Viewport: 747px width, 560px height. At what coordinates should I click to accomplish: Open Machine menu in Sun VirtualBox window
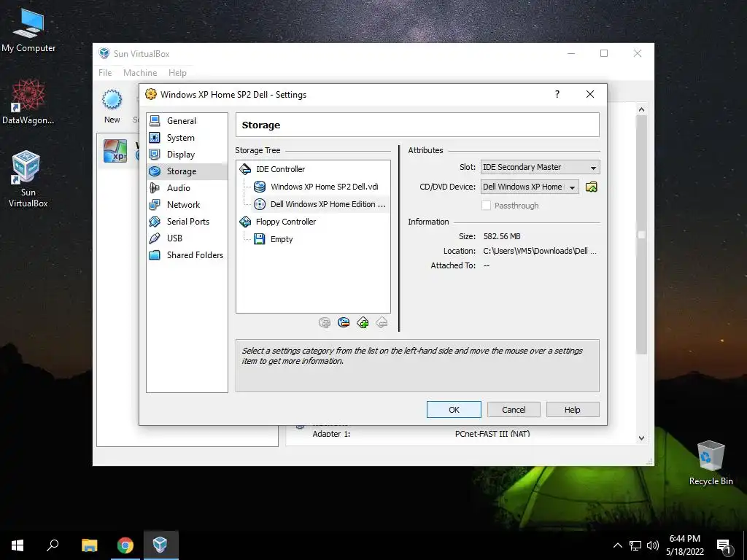[x=140, y=73]
